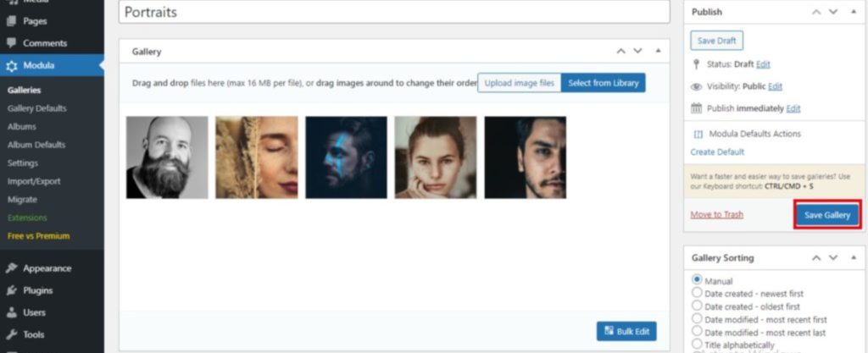Screen dimensions: 868x353
Task: Select Manual gallery sorting option
Action: 698,280
